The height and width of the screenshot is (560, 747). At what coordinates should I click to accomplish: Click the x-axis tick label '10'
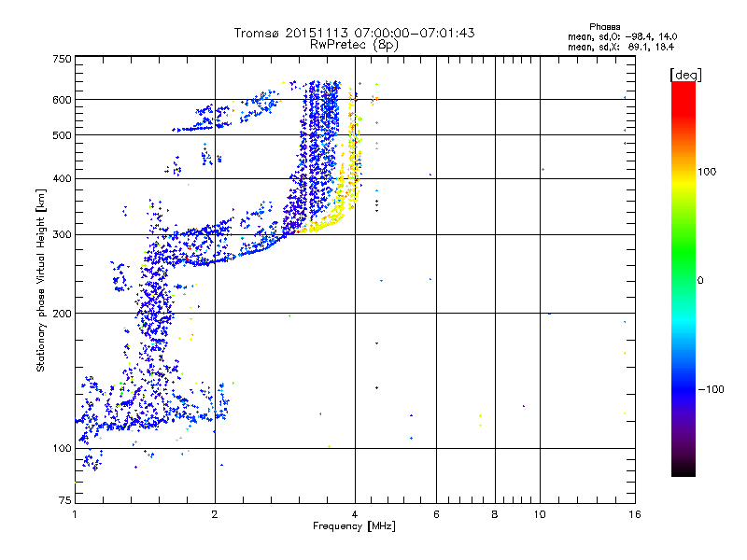click(540, 514)
